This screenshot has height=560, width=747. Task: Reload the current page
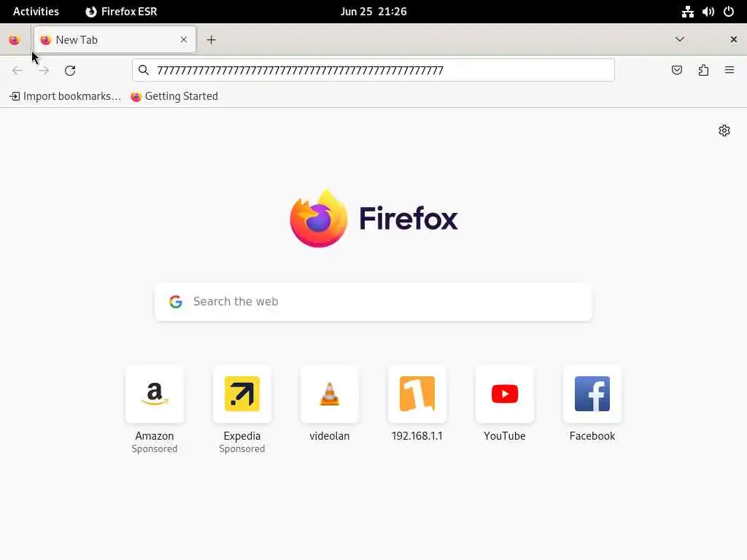click(70, 71)
